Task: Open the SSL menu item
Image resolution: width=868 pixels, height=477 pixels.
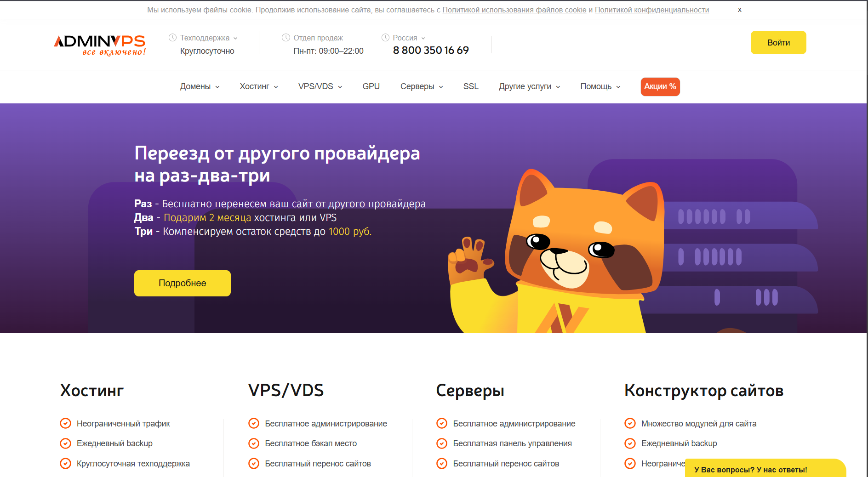Action: [471, 86]
